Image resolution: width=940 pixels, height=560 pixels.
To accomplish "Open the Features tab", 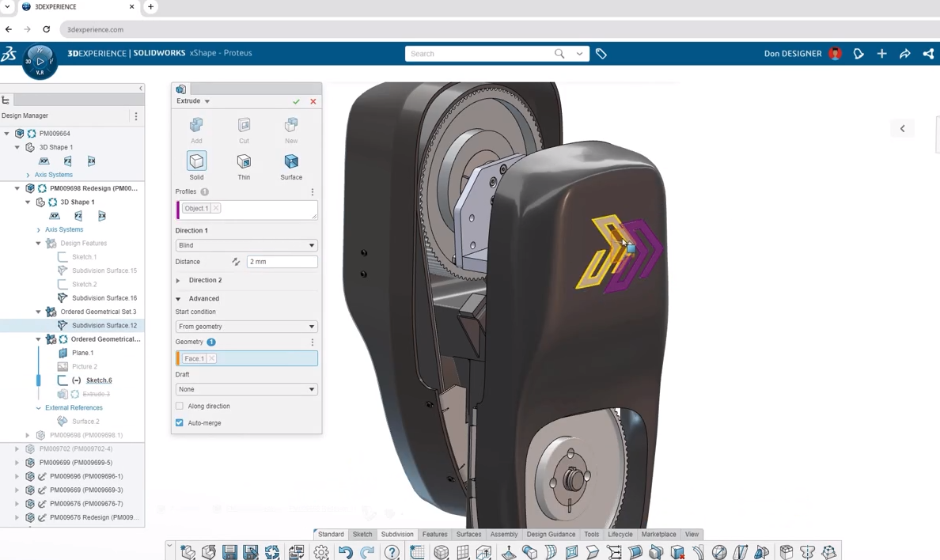I will click(434, 534).
